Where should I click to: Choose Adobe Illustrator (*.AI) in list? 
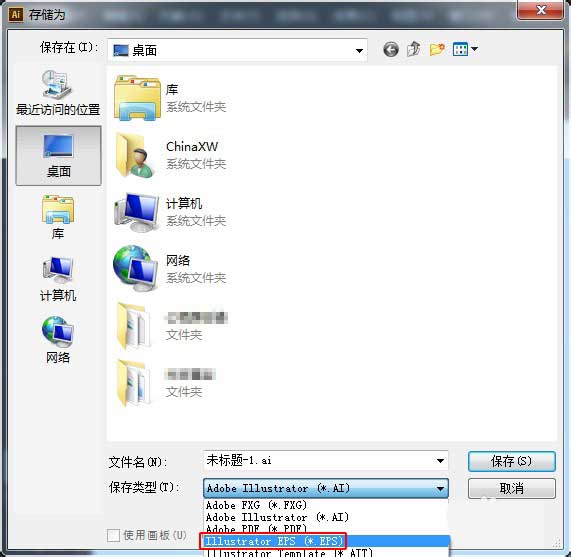[x=326, y=517]
